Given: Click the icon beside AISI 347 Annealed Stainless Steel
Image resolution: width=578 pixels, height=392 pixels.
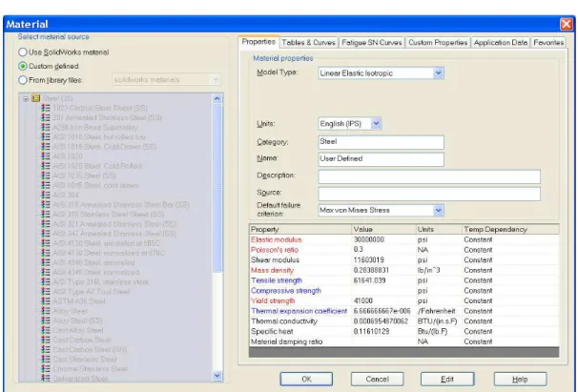Looking at the screenshot, I should point(46,233).
